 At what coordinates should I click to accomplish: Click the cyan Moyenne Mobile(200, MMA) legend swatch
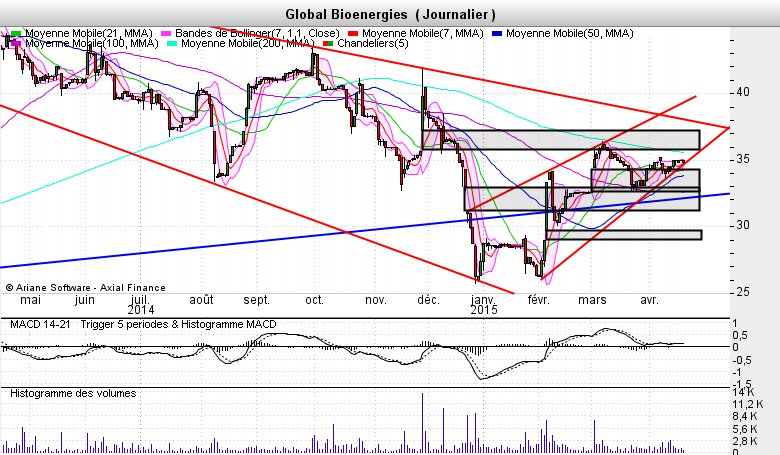(172, 44)
